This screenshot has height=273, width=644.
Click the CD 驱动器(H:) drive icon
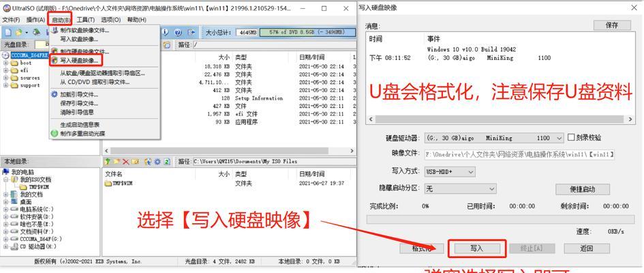pyautogui.click(x=14, y=246)
